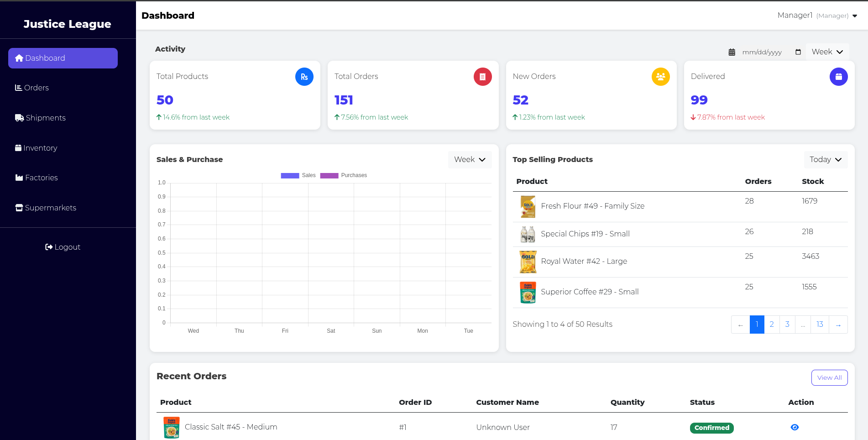The image size is (868, 440).
Task: Go to Dashboard in the sidebar
Action: click(63, 58)
